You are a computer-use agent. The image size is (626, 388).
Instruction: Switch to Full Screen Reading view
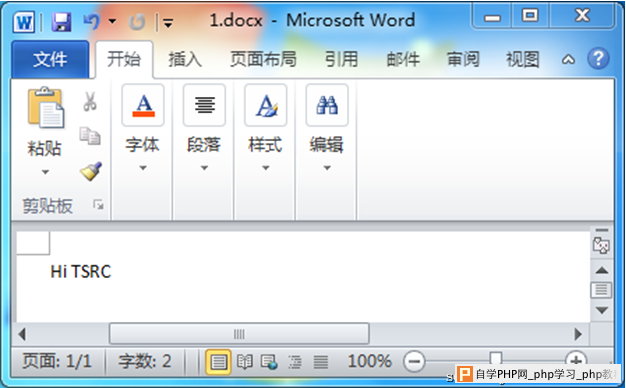pyautogui.click(x=244, y=362)
